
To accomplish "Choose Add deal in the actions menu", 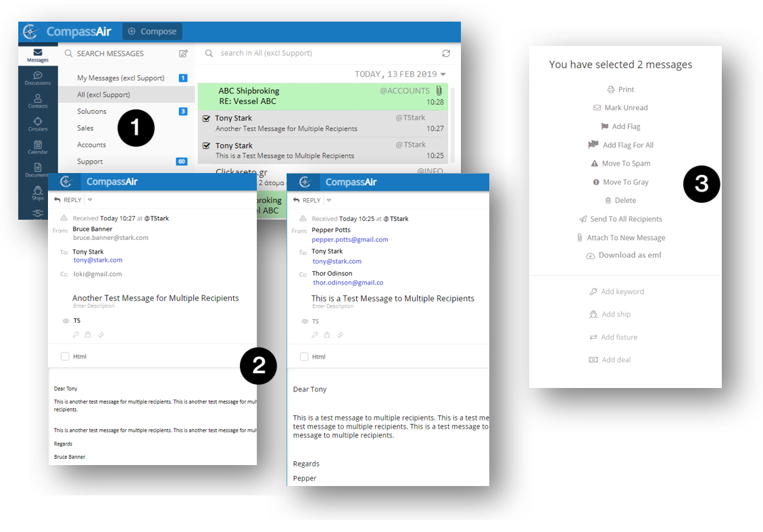I will pyautogui.click(x=610, y=360).
